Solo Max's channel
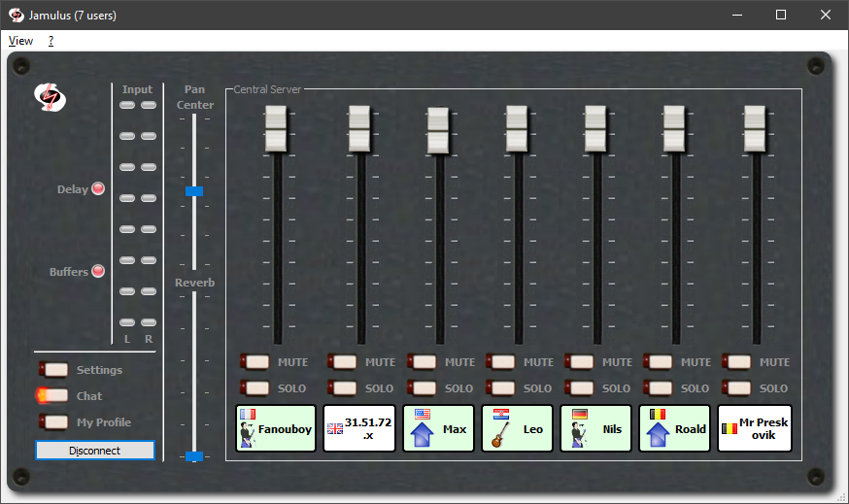Image resolution: width=849 pixels, height=504 pixels. [x=422, y=387]
